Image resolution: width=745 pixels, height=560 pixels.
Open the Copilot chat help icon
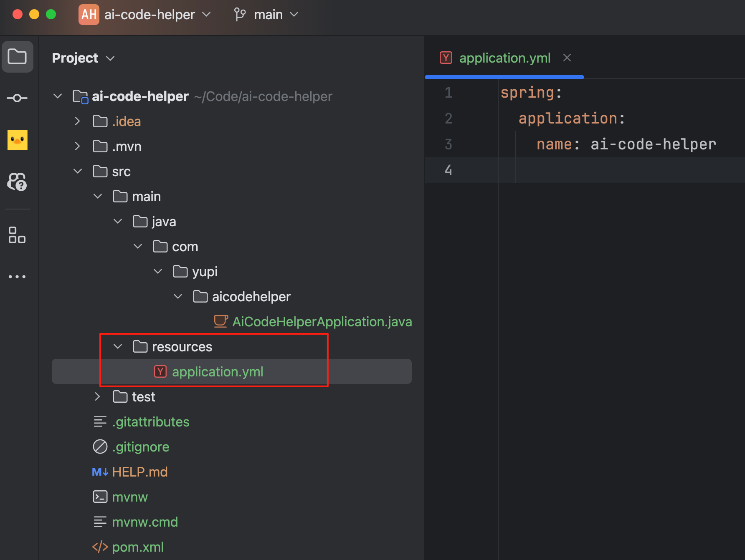tap(17, 182)
